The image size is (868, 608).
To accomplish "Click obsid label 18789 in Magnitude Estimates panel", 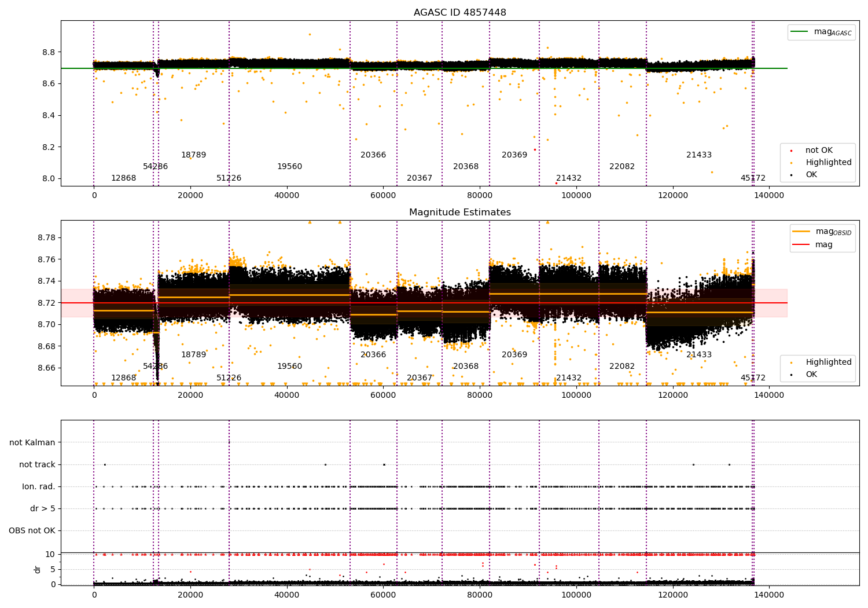I will click(x=193, y=355).
